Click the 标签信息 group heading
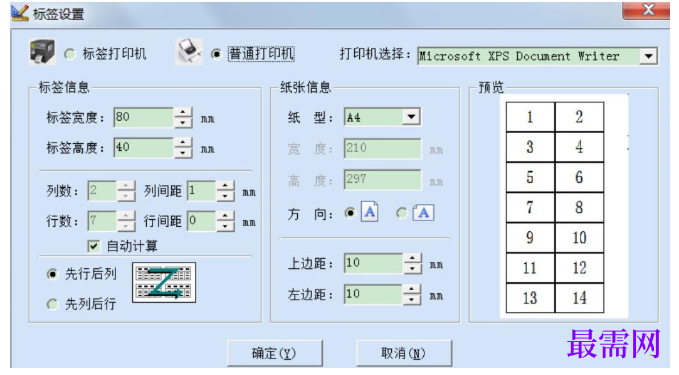Image resolution: width=679 pixels, height=375 pixels. 64,87
